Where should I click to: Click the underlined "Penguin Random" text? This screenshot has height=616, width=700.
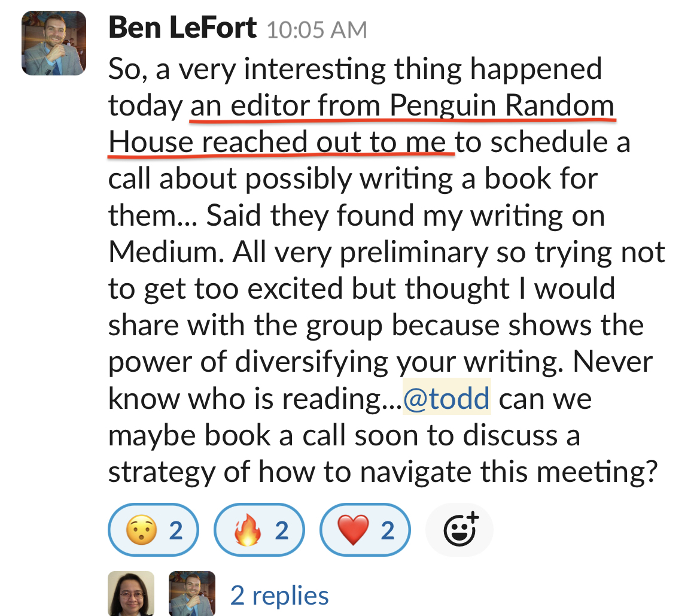[x=502, y=107]
